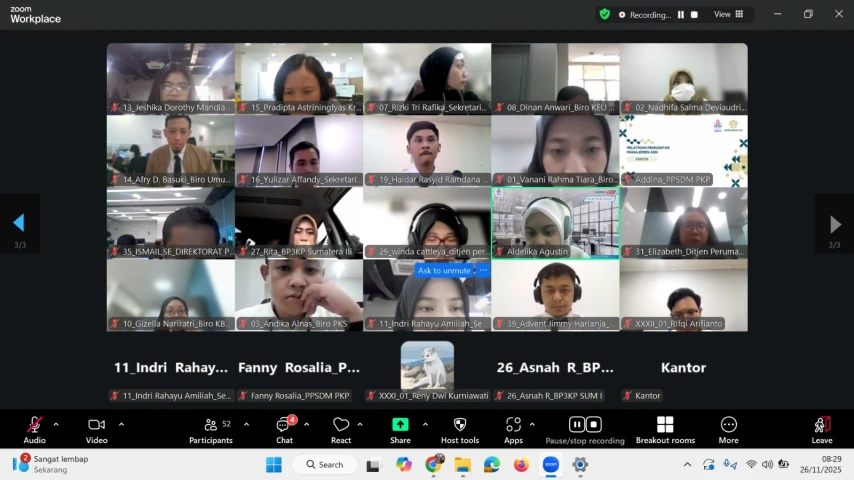Open the React heart menu

[341, 430]
